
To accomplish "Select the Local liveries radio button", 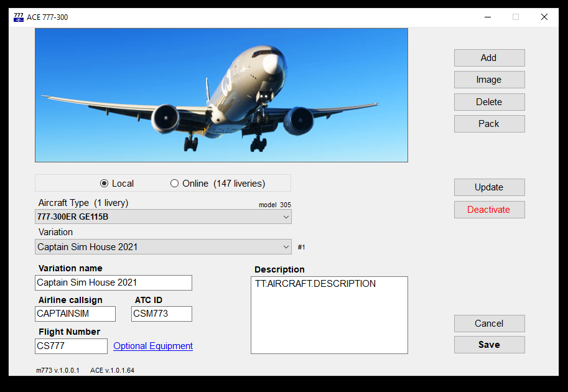I will [105, 184].
